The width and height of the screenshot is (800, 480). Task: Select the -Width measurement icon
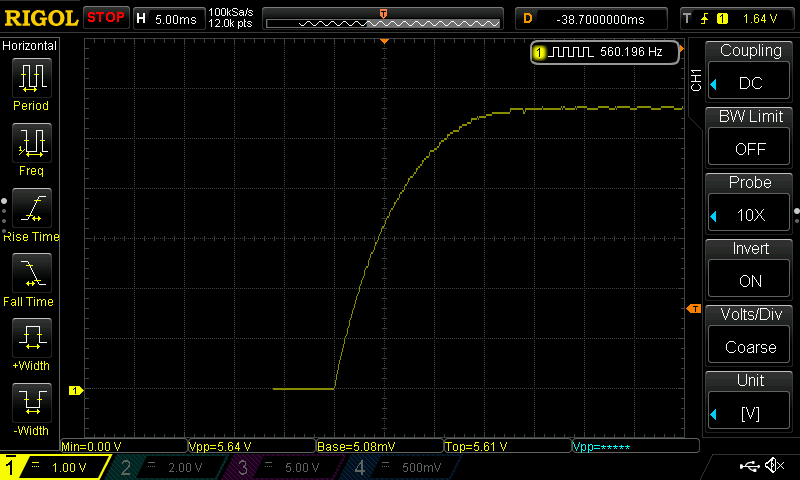click(31, 403)
